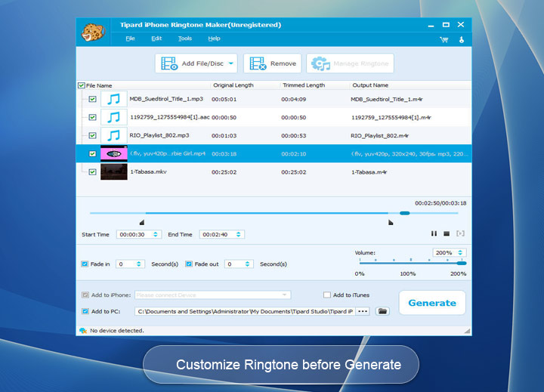
Task: Click the Add File/Disc film icon
Action: point(169,63)
